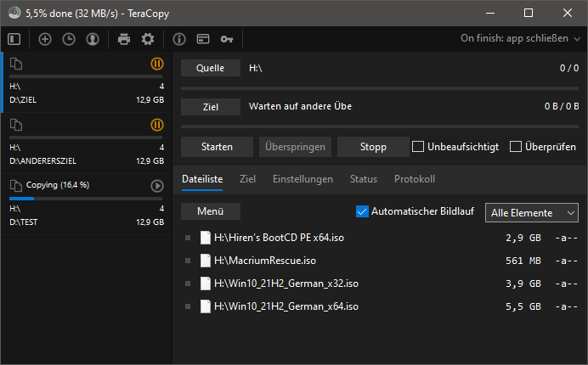
Task: Click the license key icon
Action: pyautogui.click(x=227, y=39)
